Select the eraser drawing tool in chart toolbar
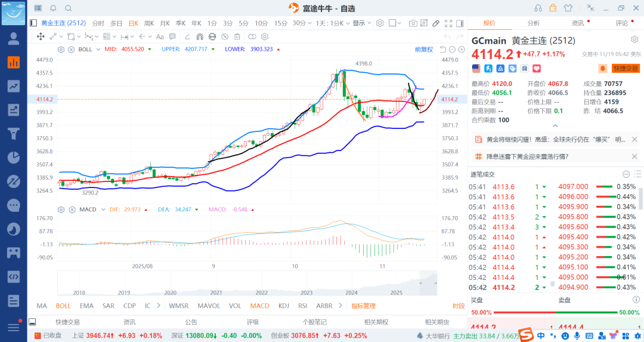Image resolution: width=644 pixels, height=342 pixels. (x=435, y=23)
